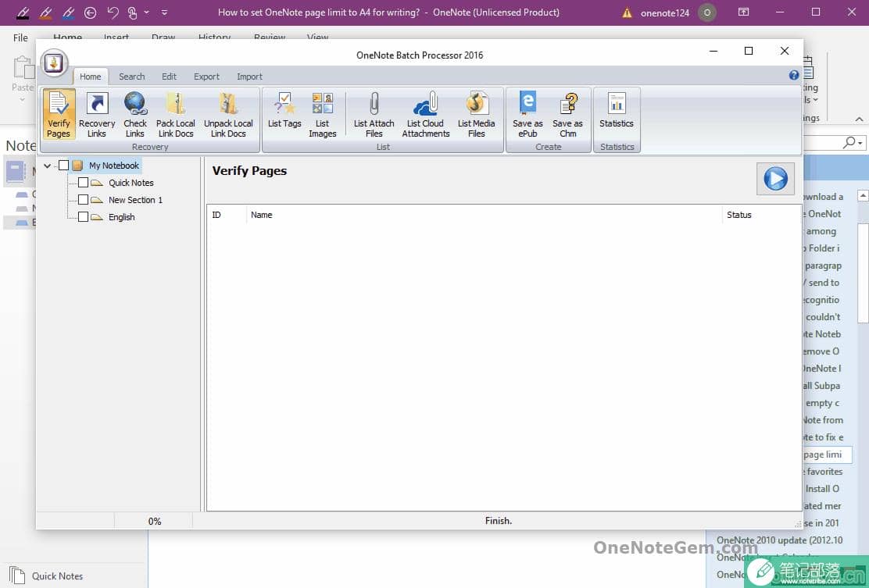Screen dimensions: 869x588
Task: Select English tree item
Action: [121, 217]
